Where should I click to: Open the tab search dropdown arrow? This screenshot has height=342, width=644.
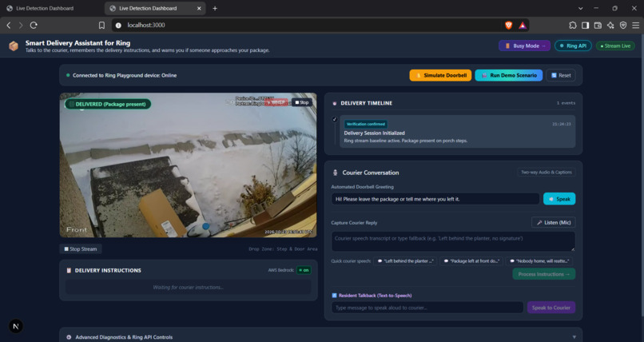(x=580, y=8)
